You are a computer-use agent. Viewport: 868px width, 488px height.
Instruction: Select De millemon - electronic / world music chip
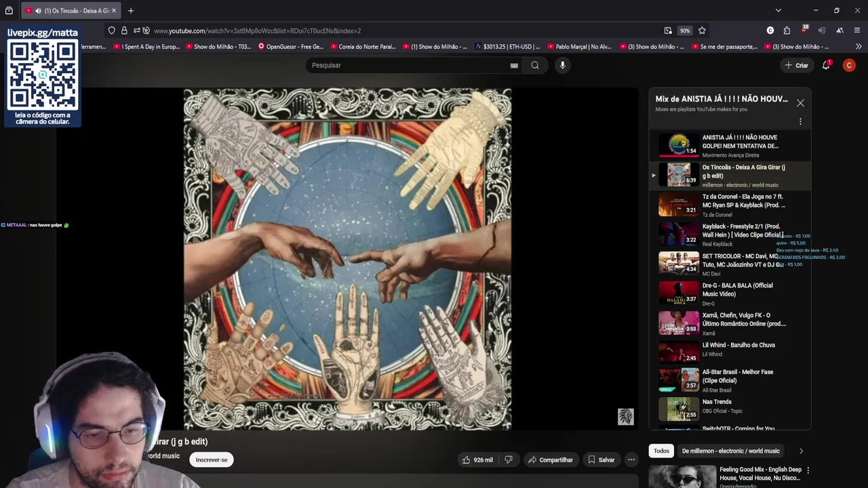730,451
